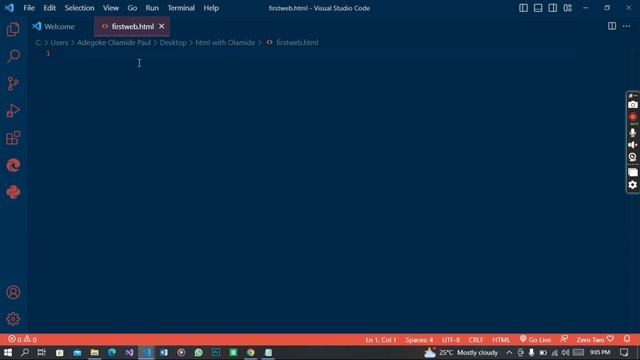Change end of line sequence CRLF

pyautogui.click(x=476, y=340)
